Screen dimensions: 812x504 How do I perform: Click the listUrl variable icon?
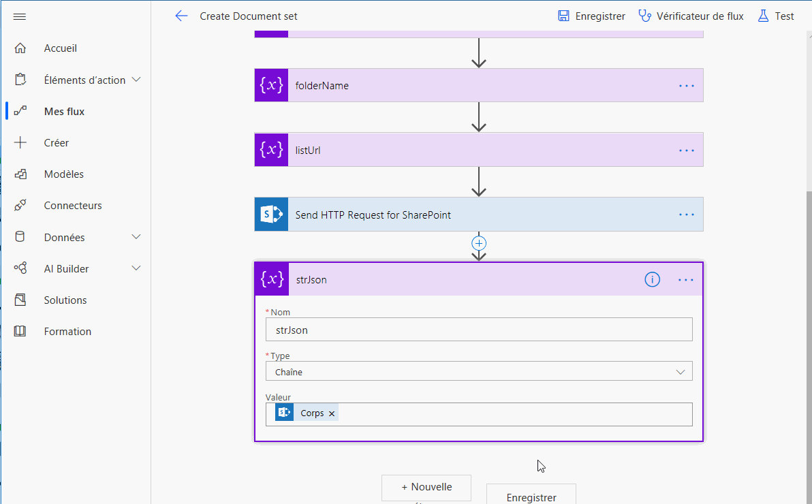click(271, 150)
